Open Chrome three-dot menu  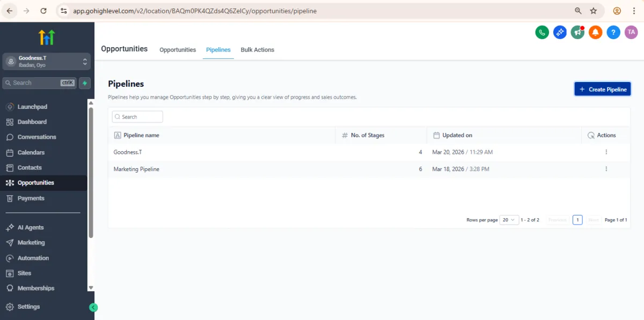pos(634,11)
